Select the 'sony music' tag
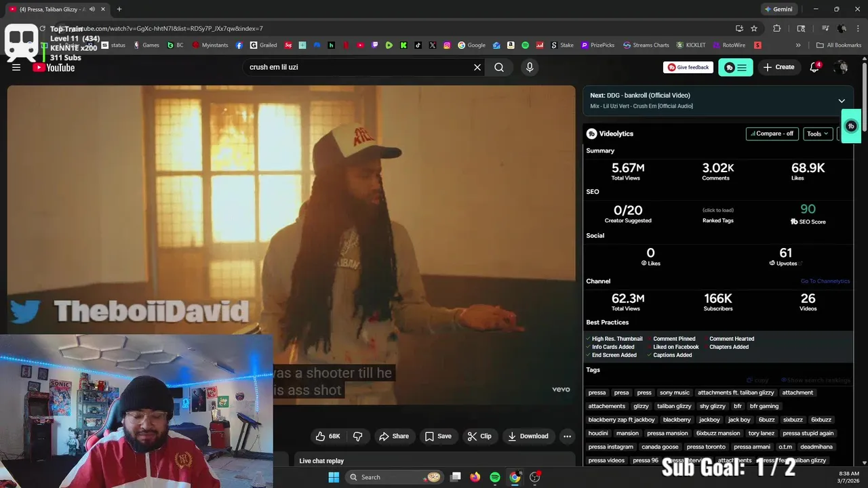868x488 pixels. click(674, 392)
